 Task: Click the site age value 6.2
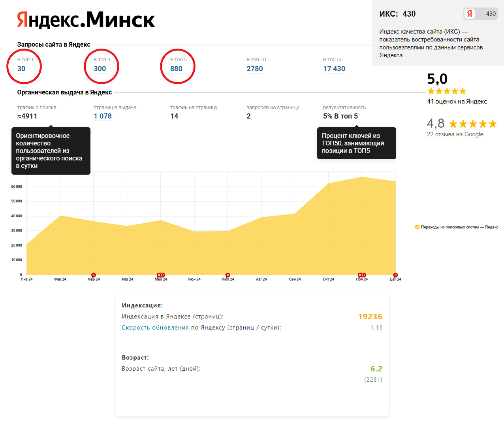376,369
